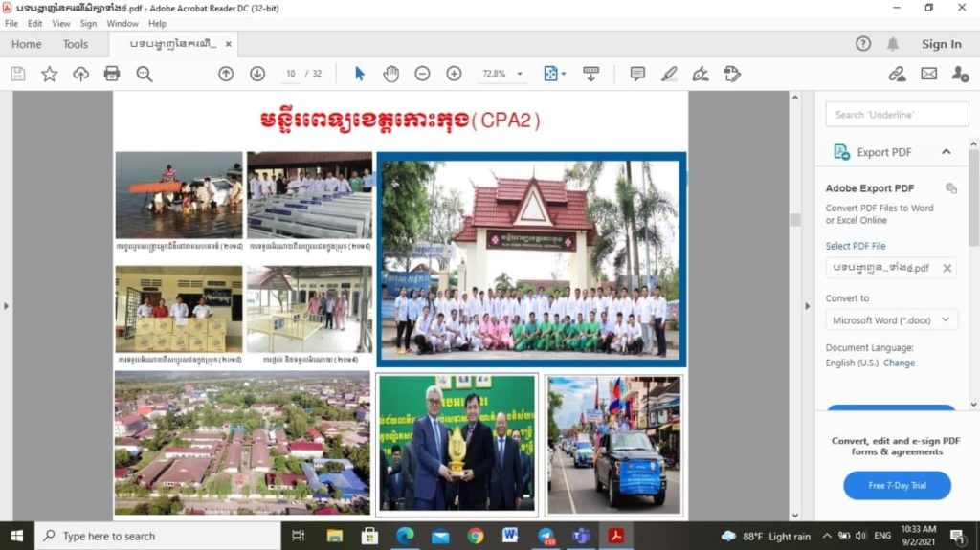Screen dimensions: 980x550
Task: Expand the left navigation pane arrow
Action: tap(7, 306)
